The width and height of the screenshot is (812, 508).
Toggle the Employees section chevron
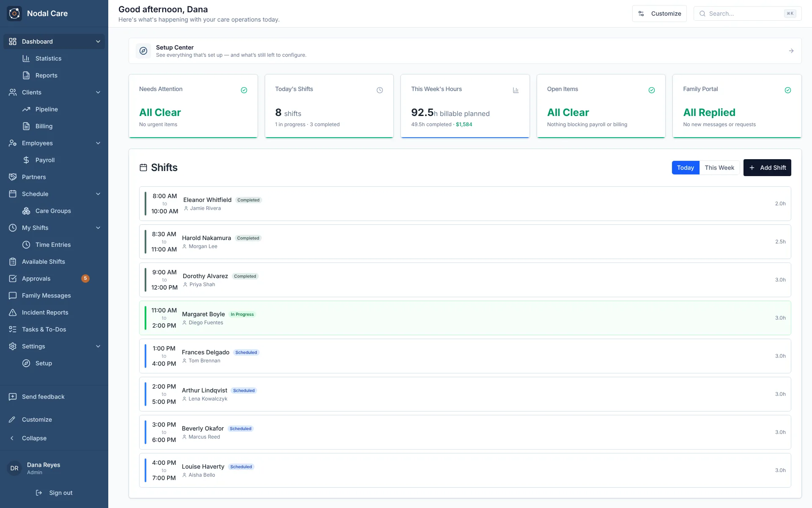pos(98,143)
